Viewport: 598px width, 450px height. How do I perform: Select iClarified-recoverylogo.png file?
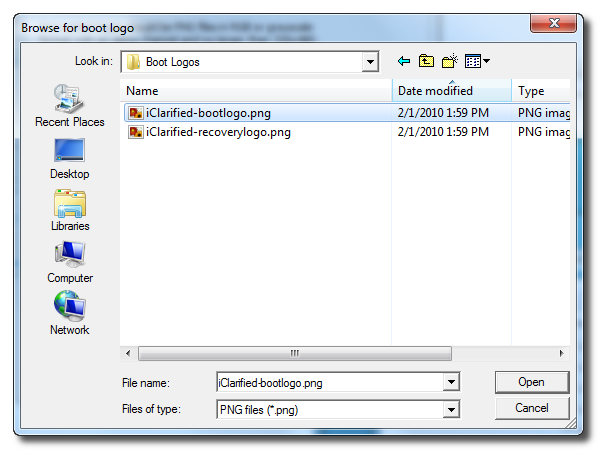click(x=218, y=132)
